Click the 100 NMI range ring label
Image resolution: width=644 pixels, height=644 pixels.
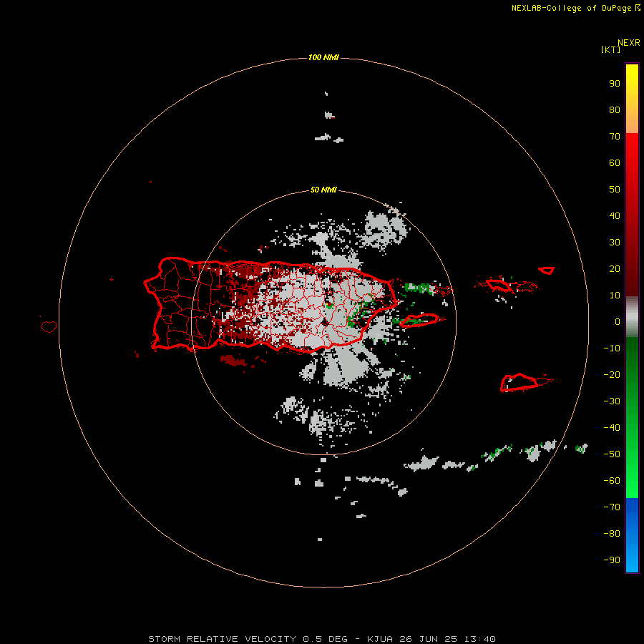tap(323, 57)
